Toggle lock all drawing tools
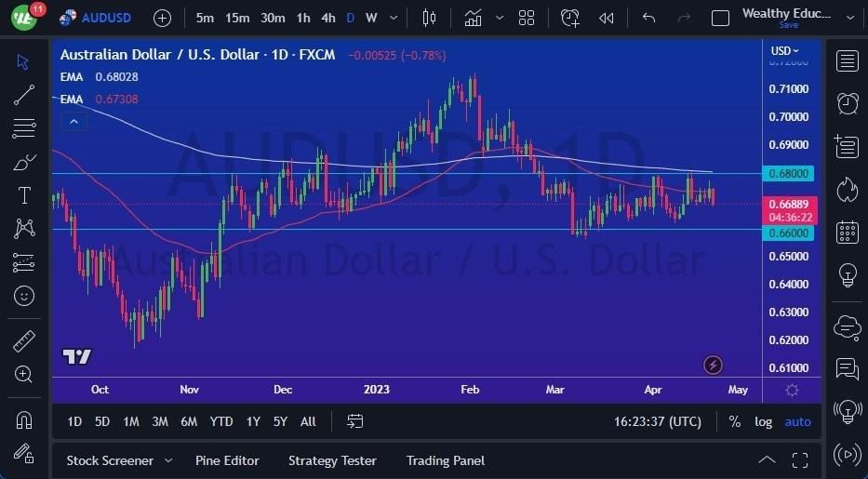The width and height of the screenshot is (868, 479). 24,454
